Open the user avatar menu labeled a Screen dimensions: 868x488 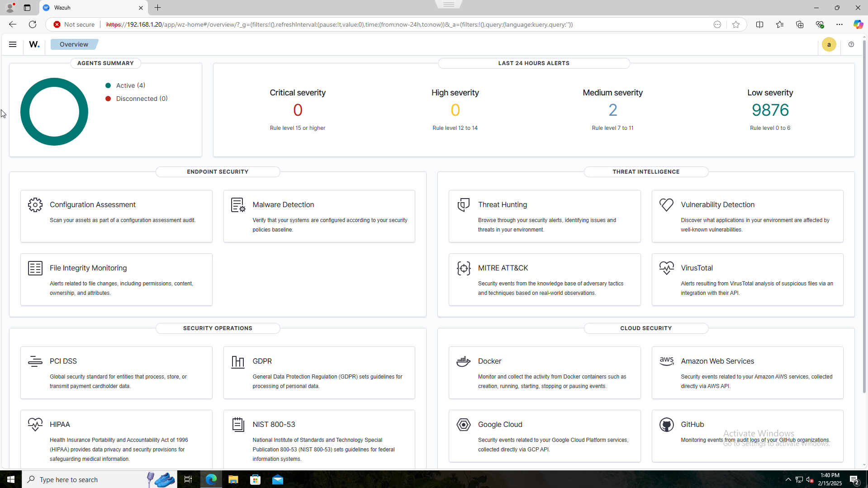(829, 44)
